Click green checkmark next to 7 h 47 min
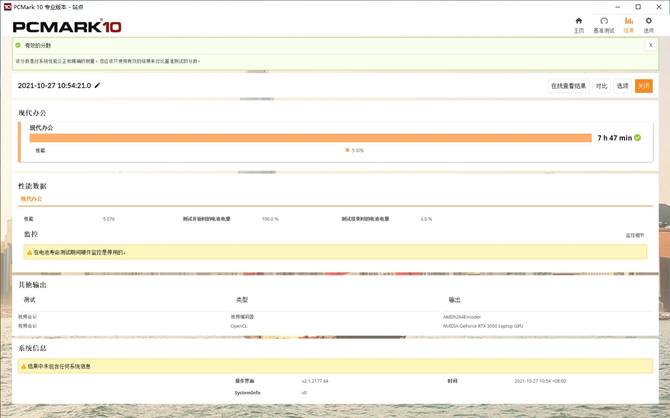 638,138
